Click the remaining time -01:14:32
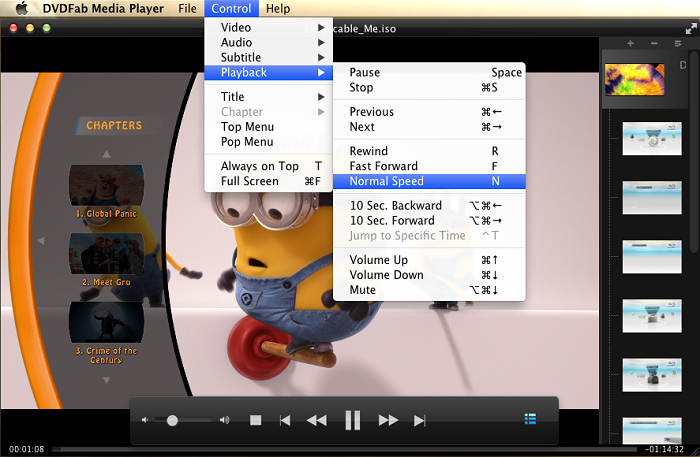Viewport: 700px width, 457px height. pos(664,449)
